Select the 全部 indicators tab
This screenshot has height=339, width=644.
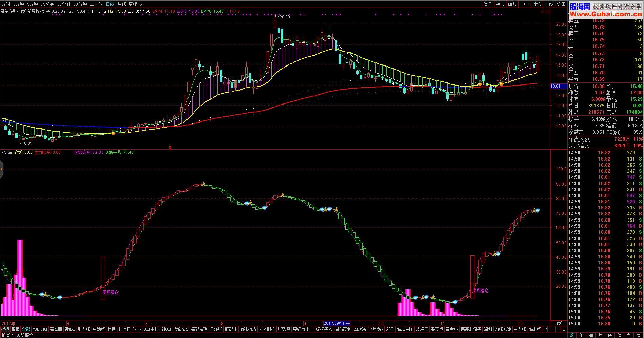(x=26, y=329)
